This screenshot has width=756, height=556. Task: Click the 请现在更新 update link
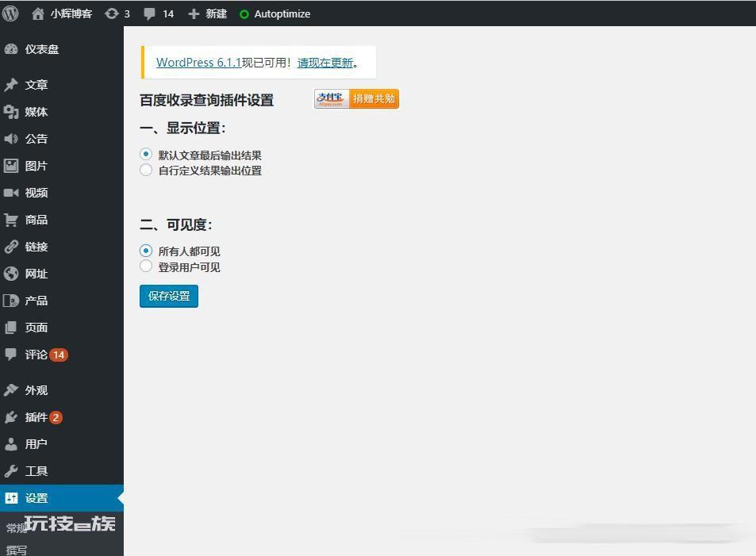coord(325,63)
